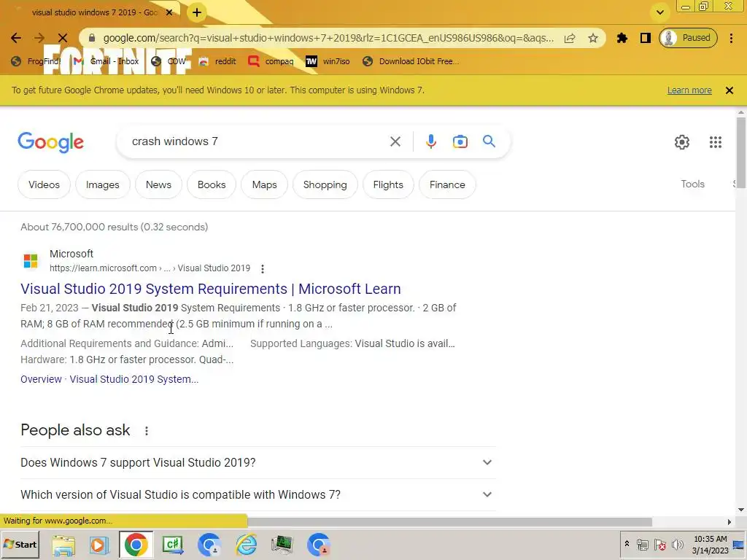747x560 pixels.
Task: Click the forward navigation arrow
Action: coord(39,38)
